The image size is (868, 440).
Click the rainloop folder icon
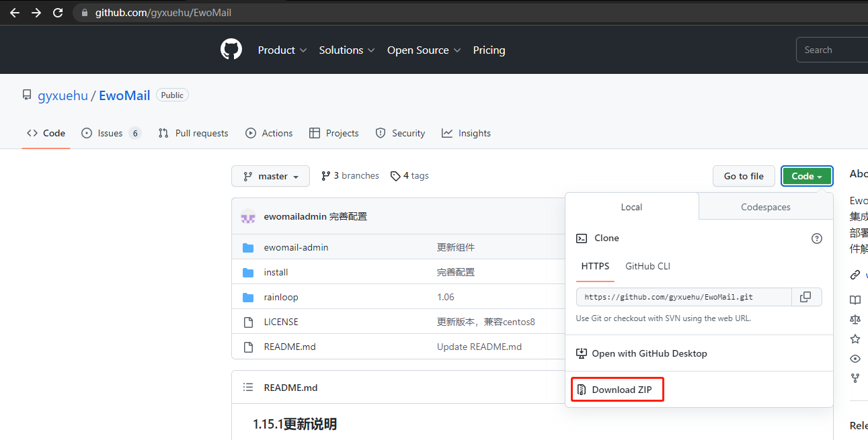pos(248,298)
